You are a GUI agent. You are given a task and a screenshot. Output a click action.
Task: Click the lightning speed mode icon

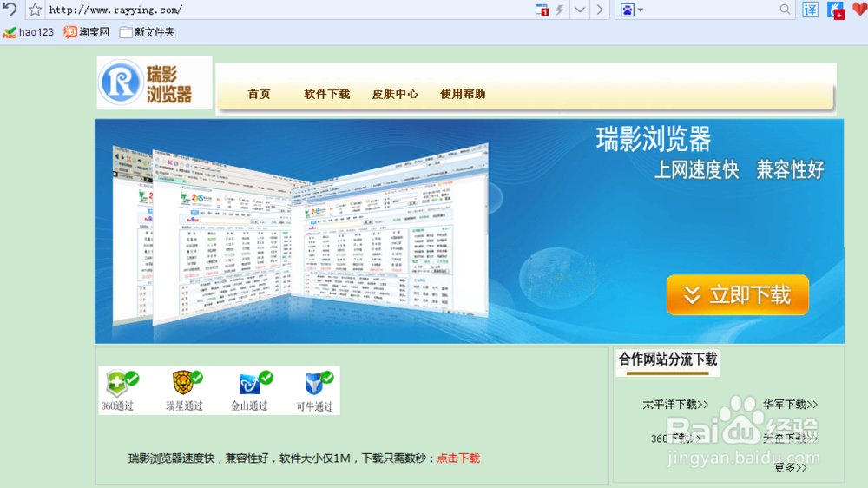point(560,10)
